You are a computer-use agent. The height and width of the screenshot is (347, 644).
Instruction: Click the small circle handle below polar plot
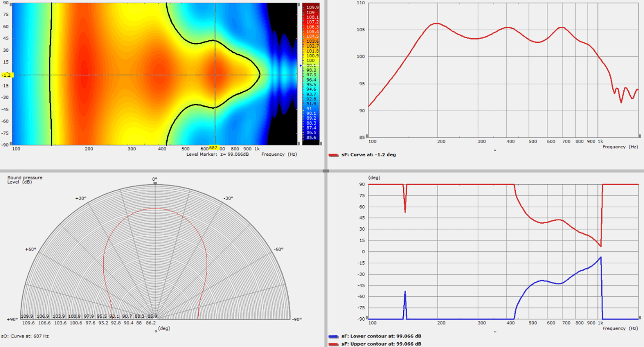tap(156, 331)
